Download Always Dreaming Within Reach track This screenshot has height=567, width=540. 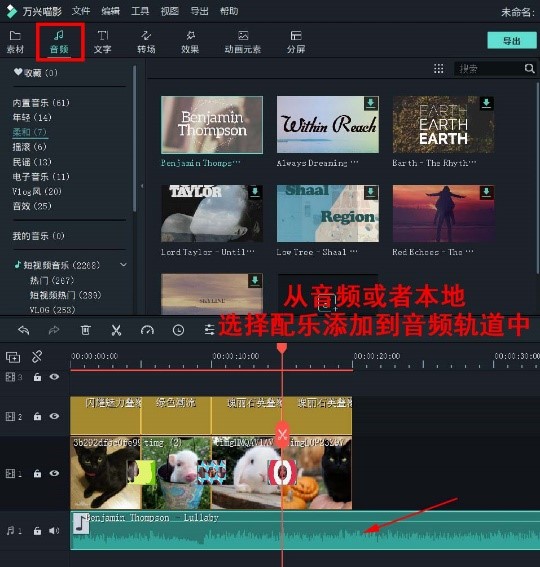click(x=371, y=103)
